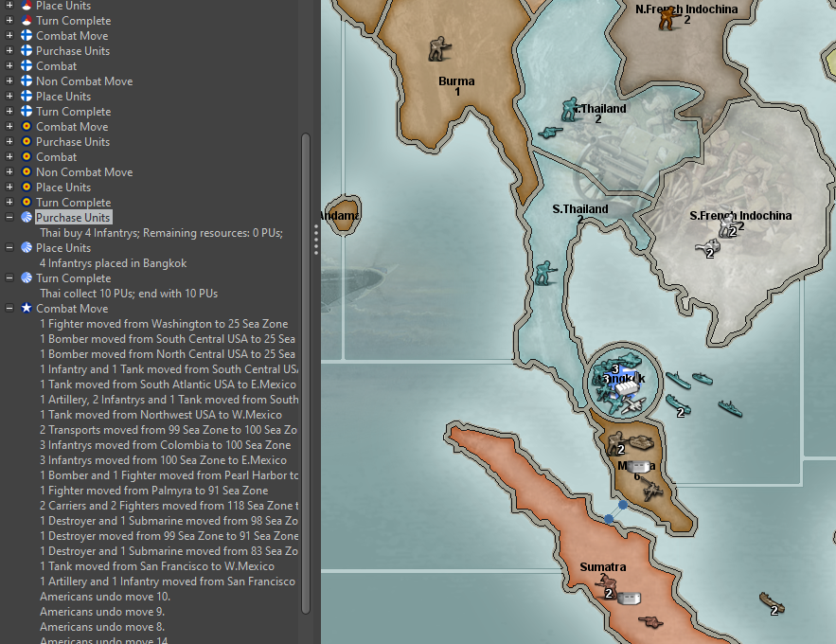Select the teal artillery piece in N.Thailand
836x644 pixels.
coord(550,132)
